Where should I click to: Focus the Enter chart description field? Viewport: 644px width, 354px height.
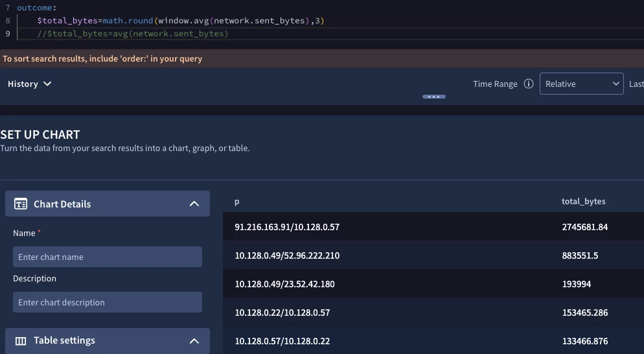[x=108, y=302]
